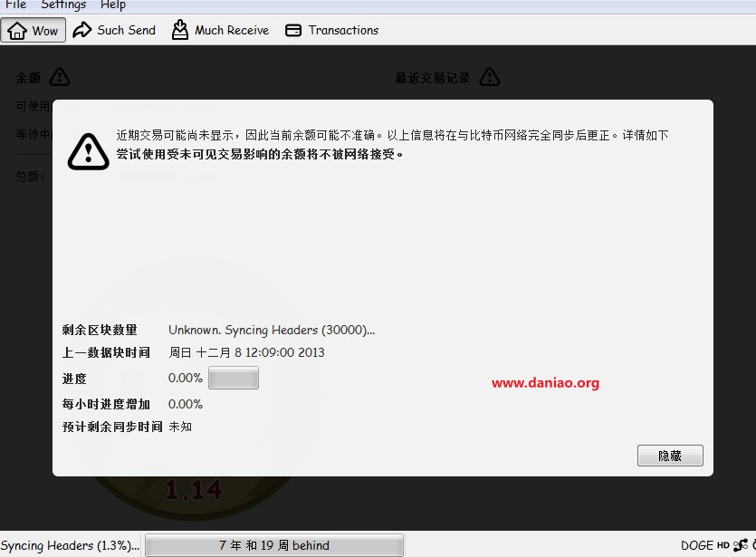Click the www.daniao.org link text
The image size is (756, 557).
click(x=545, y=382)
